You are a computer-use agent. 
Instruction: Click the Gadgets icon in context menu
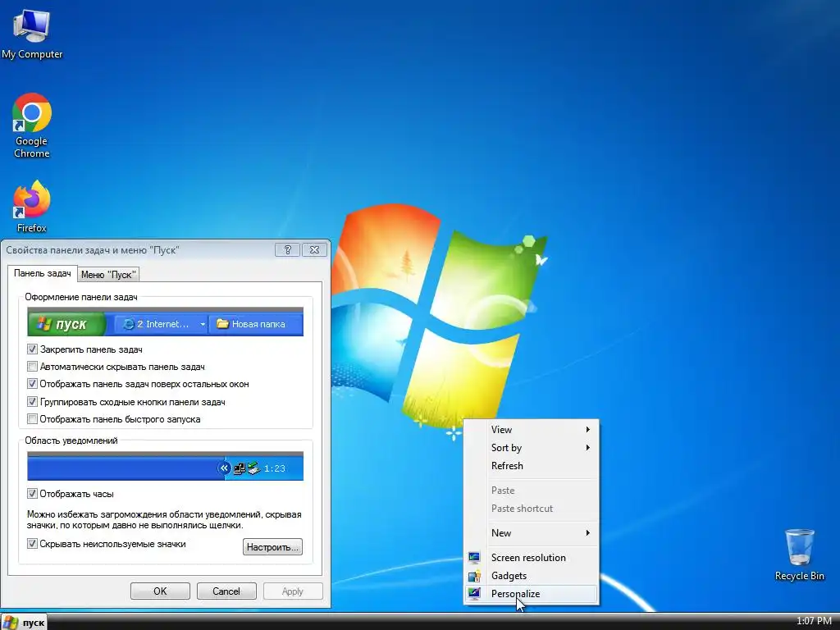point(474,576)
